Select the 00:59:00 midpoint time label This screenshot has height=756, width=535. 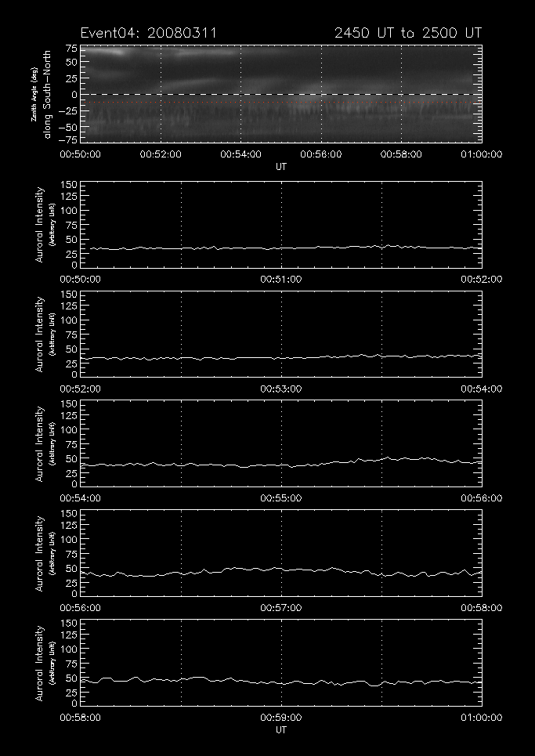coord(281,718)
